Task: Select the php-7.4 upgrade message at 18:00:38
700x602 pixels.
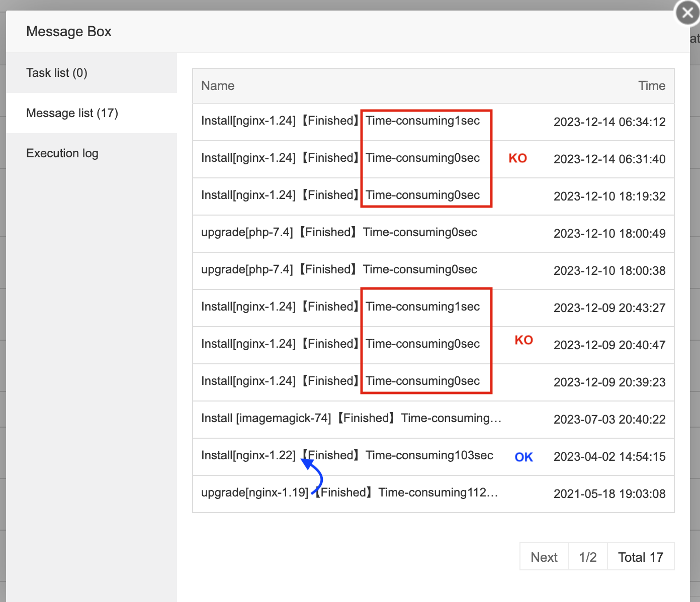Action: (339, 270)
